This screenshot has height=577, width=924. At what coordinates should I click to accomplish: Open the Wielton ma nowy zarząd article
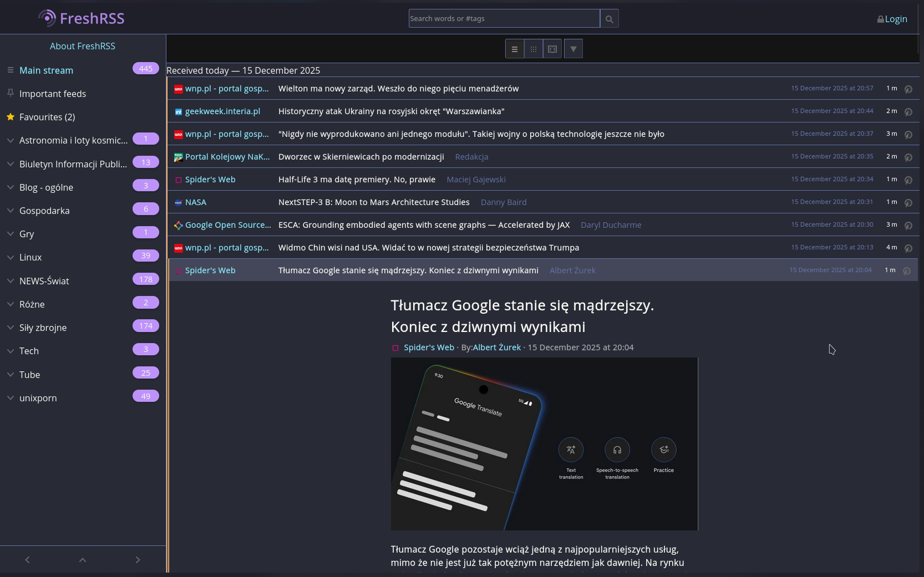(399, 89)
